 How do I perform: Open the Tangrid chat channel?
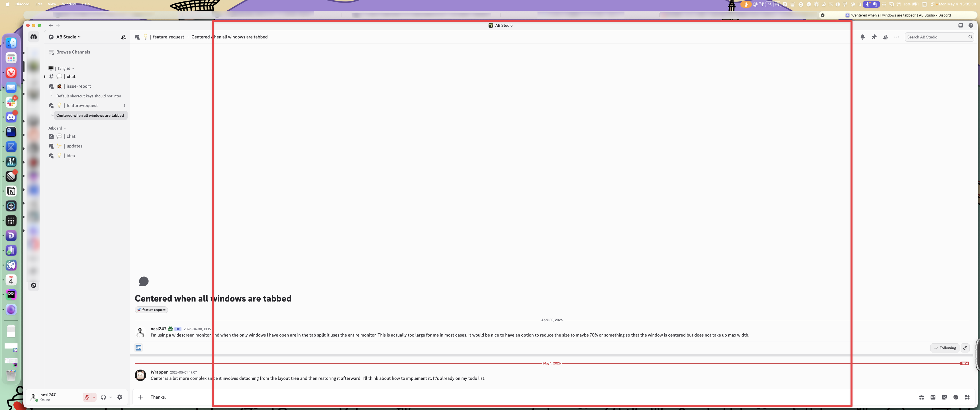click(87, 76)
